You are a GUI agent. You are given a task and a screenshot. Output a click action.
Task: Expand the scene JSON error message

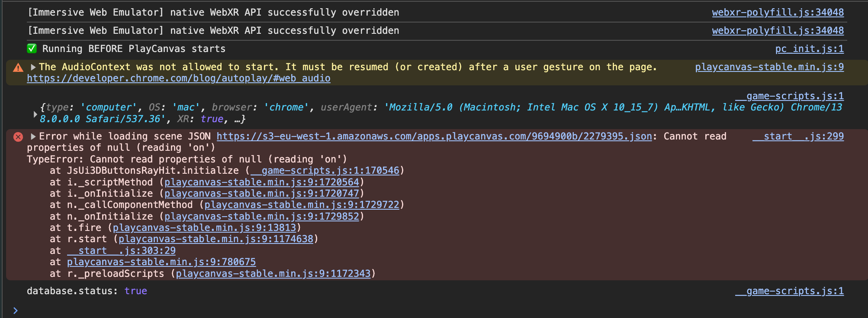click(33, 136)
